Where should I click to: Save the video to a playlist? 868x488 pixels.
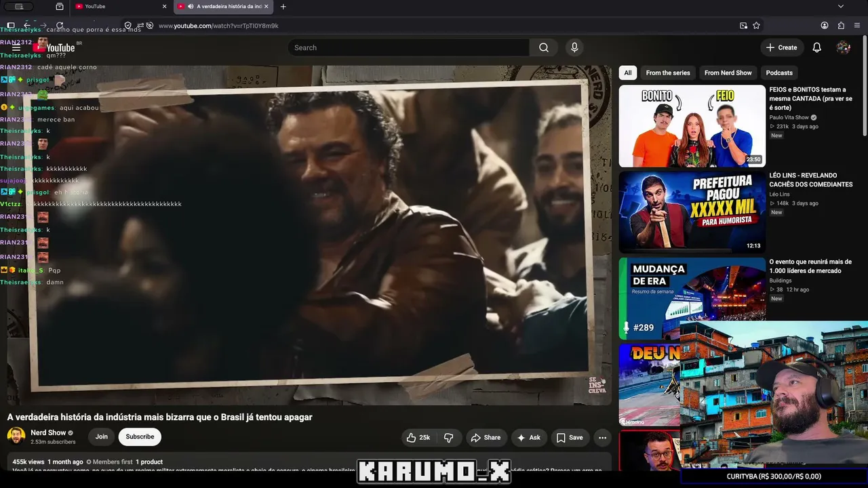click(570, 438)
